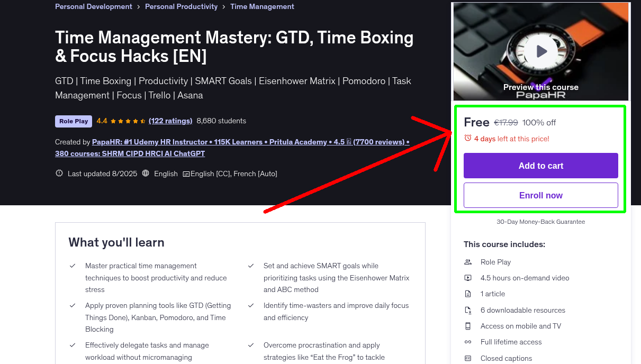
Task: Play the course preview video
Action: (541, 51)
